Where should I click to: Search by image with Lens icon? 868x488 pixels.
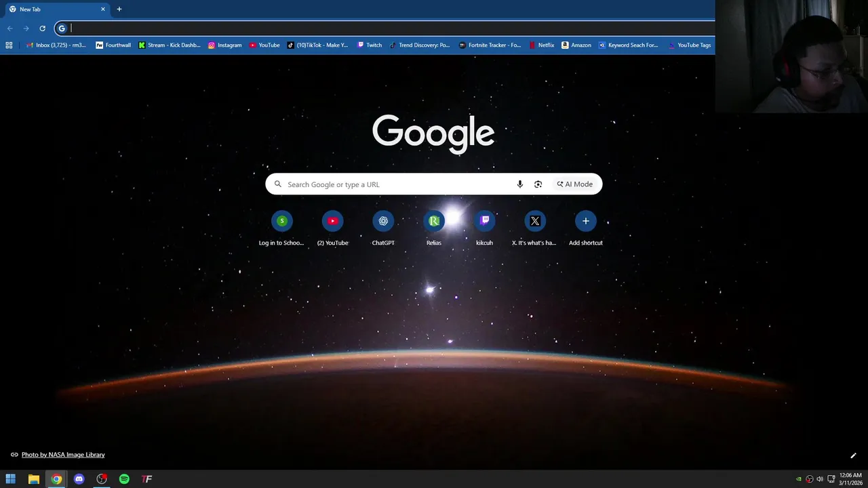538,184
